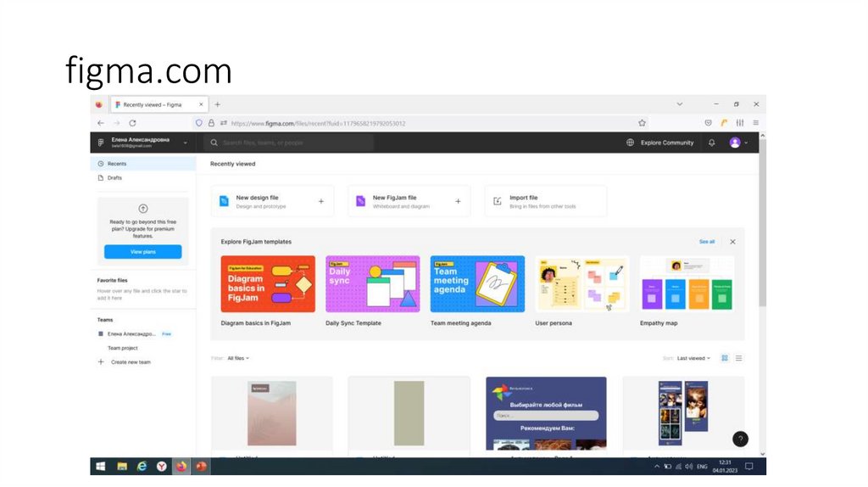Click the ENG language indicator

coord(702,467)
